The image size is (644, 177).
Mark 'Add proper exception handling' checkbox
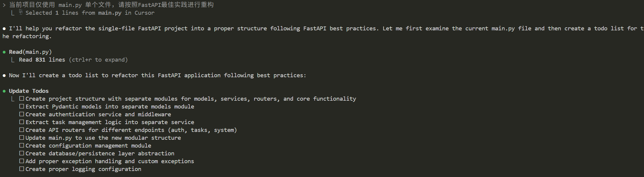tap(22, 161)
